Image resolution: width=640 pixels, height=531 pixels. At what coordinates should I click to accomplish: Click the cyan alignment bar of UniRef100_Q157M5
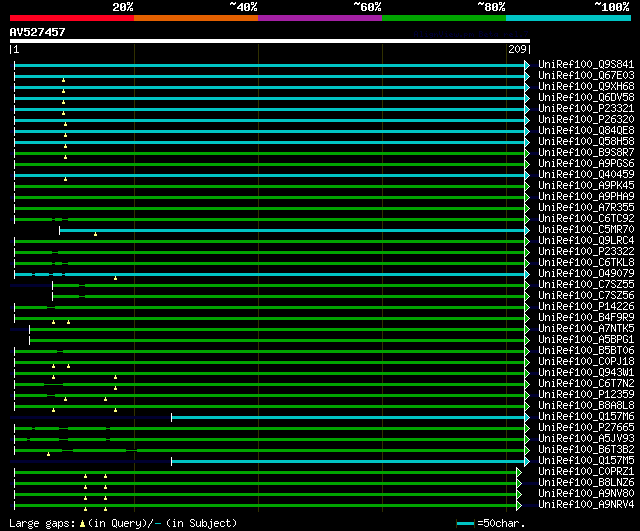click(350, 462)
